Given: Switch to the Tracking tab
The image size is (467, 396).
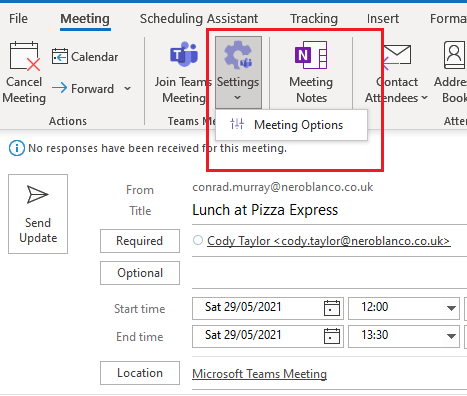Looking at the screenshot, I should (x=314, y=19).
